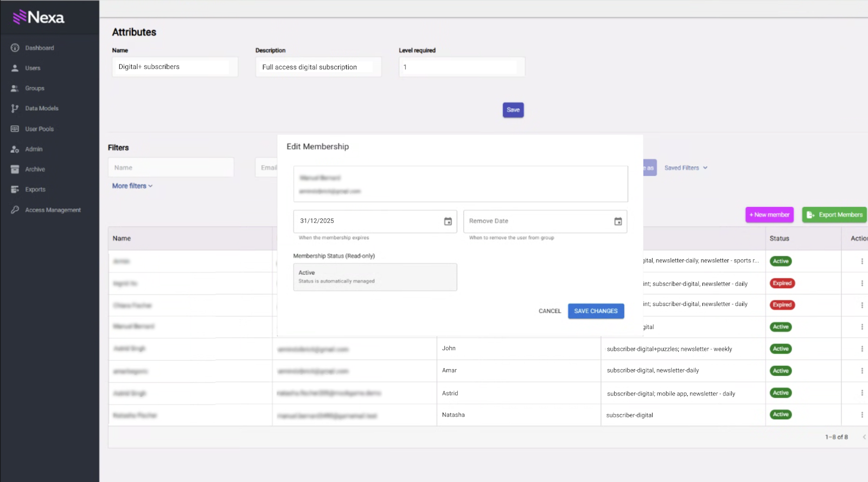Open the Users section in sidebar
868x482 pixels.
coord(33,68)
